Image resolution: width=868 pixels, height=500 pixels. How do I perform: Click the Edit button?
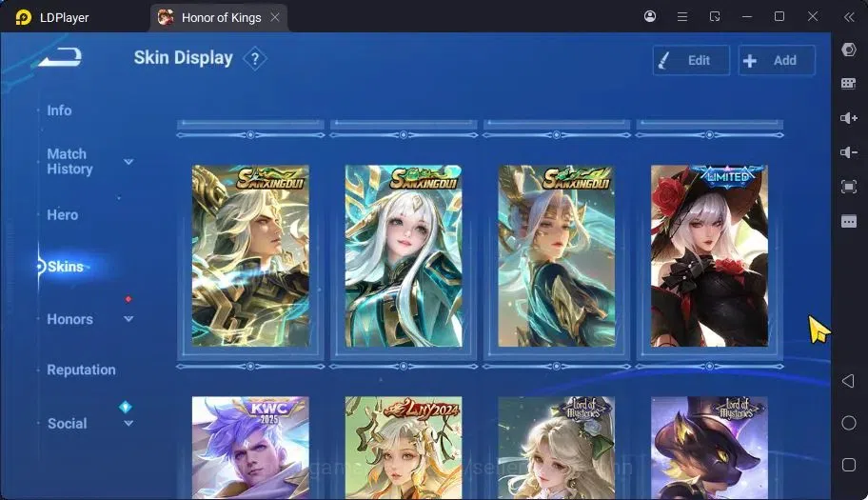coord(691,60)
